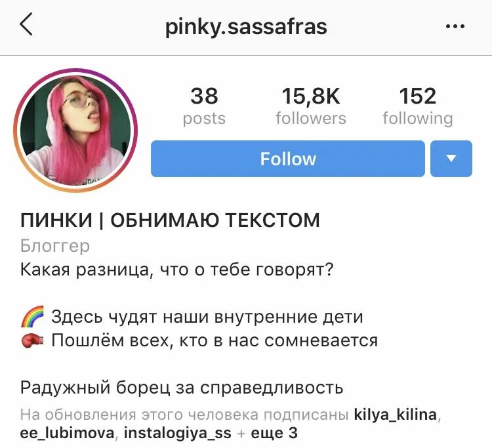View the 38 posts count
Viewport: 492px width, 448px height.
point(204,106)
